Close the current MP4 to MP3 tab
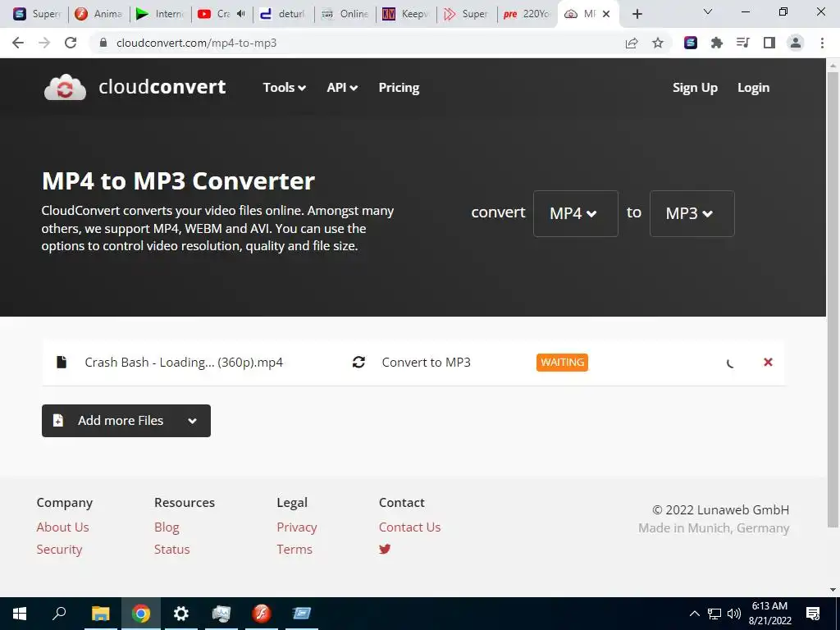Image resolution: width=840 pixels, height=630 pixels. click(606, 14)
